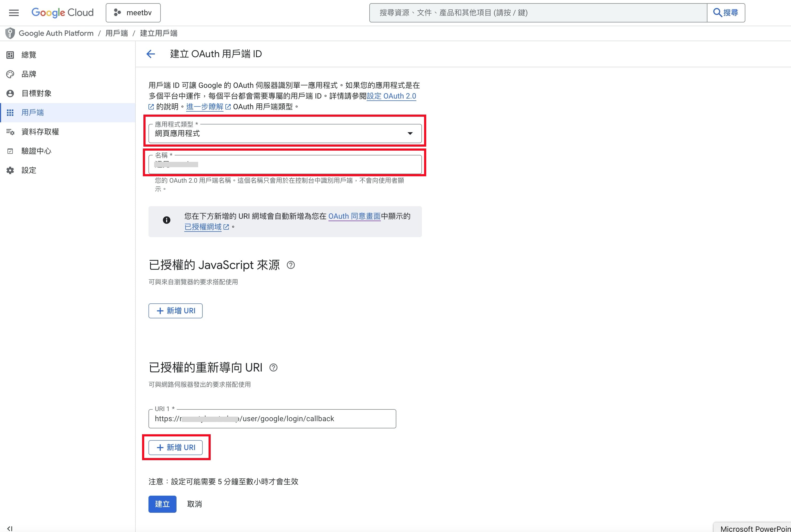Click the Google Auth Platform shield icon
Image resolution: width=791 pixels, height=532 pixels.
(x=10, y=33)
